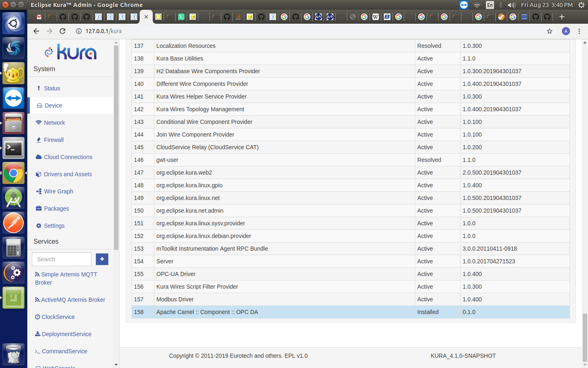Viewport: 588px width, 368px height.
Task: Open ActiveMQ Artemis Broker service
Action: click(x=70, y=300)
